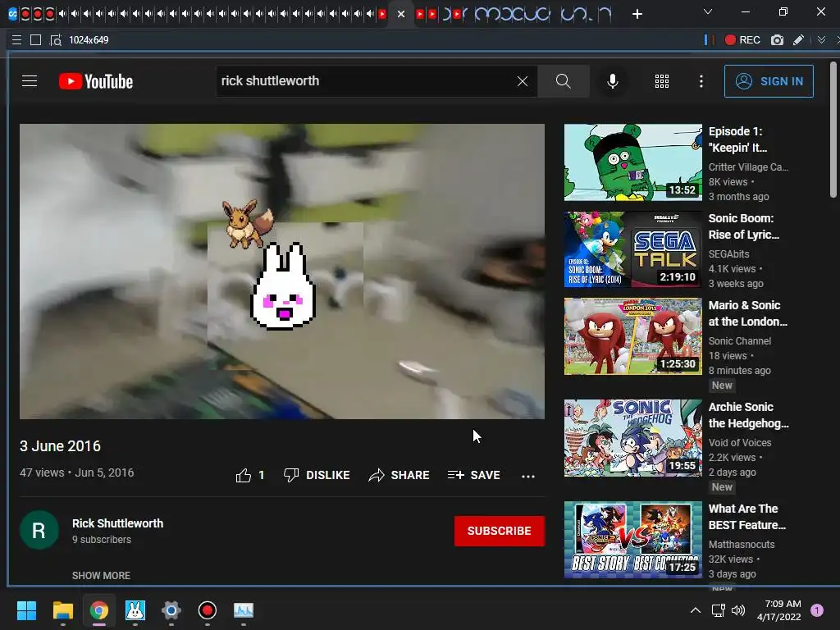840x630 pixels.
Task: Open the Critter Village Episode 1 thumbnail
Action: click(632, 162)
